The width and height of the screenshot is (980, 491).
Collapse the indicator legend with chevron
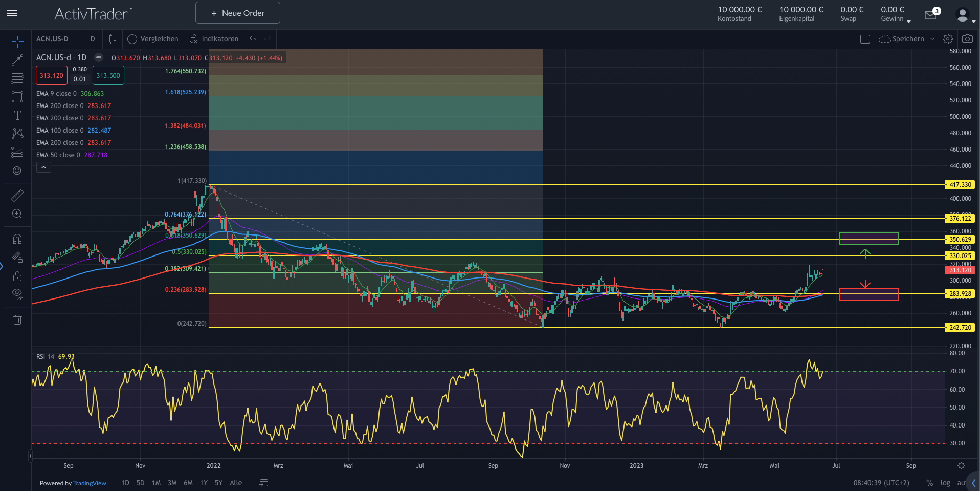[43, 167]
